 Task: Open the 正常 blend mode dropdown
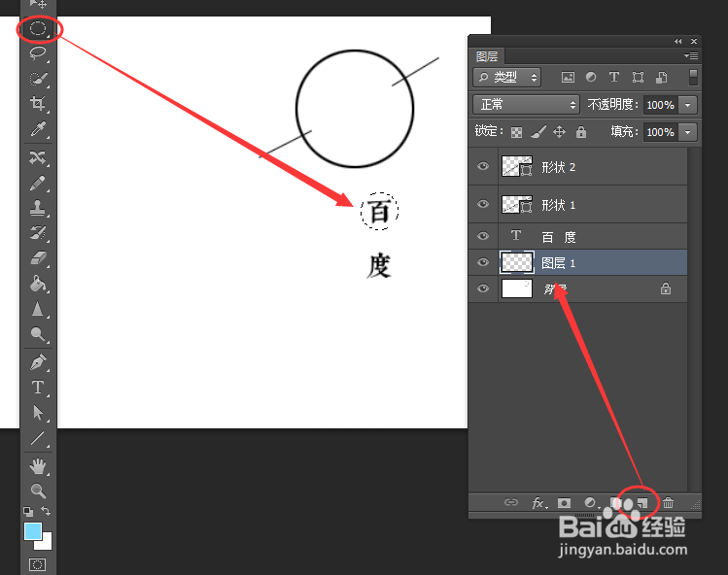(x=526, y=105)
